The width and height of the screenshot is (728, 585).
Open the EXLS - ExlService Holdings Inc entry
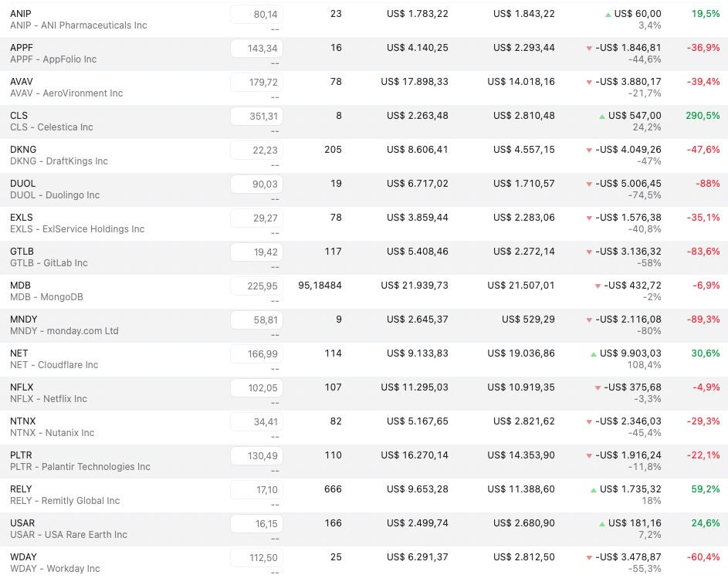[77, 229]
